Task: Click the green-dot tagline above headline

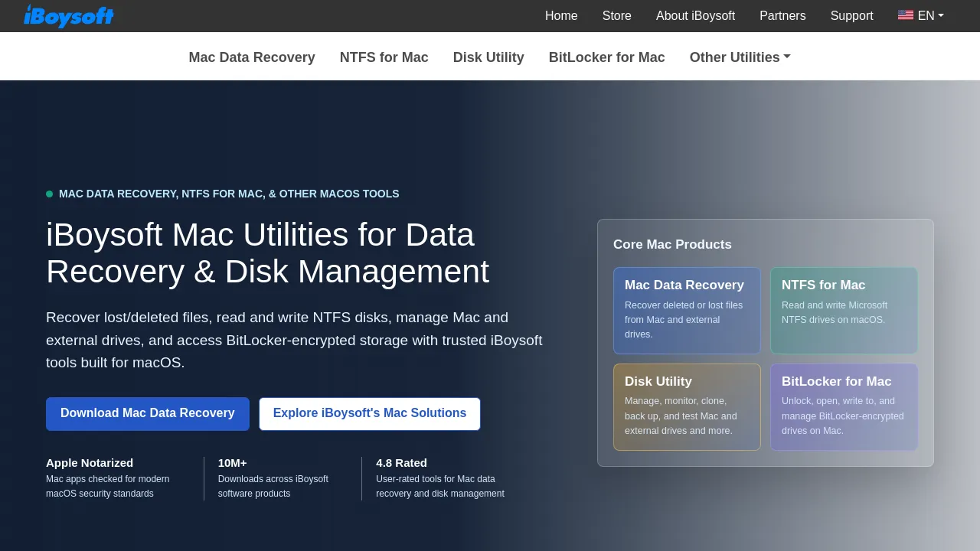Action: (223, 194)
